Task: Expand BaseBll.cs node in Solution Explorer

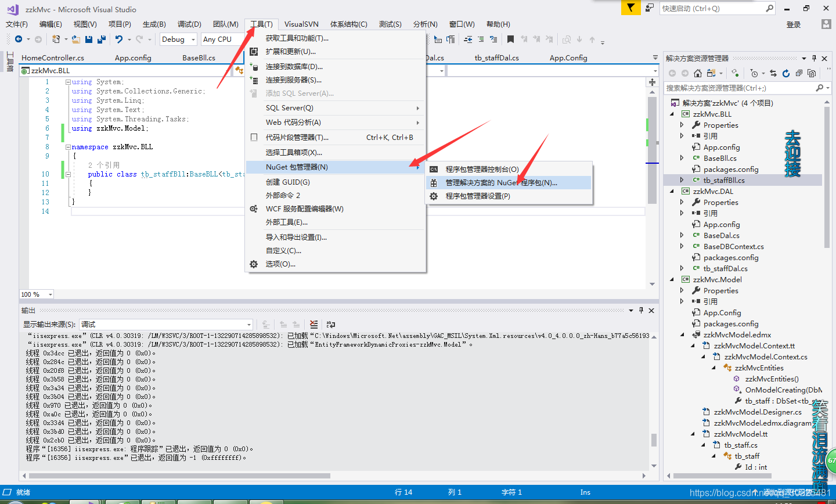Action: click(x=682, y=158)
